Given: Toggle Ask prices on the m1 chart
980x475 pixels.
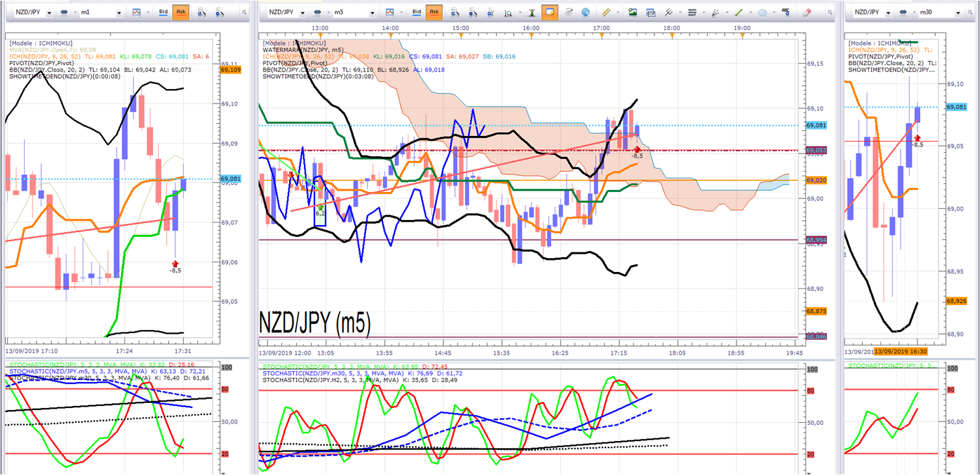Looking at the screenshot, I should pos(180,12).
